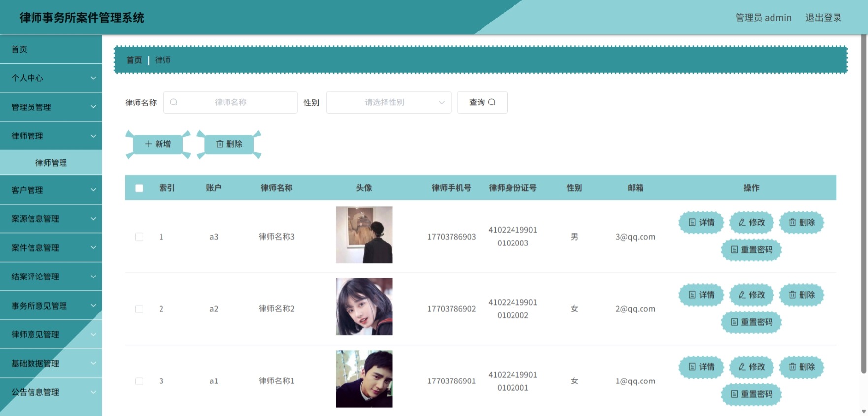Viewport: 868px width, 416px height.
Task: Delete row of lawyer a1
Action: pyautogui.click(x=802, y=367)
